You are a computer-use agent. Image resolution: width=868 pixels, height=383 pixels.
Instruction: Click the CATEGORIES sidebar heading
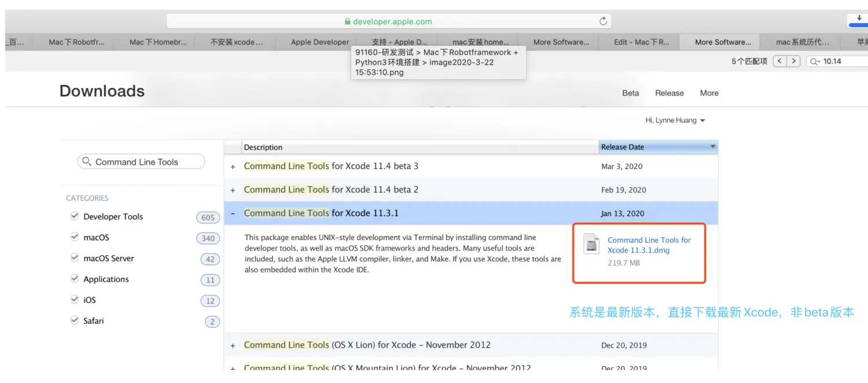coord(87,198)
